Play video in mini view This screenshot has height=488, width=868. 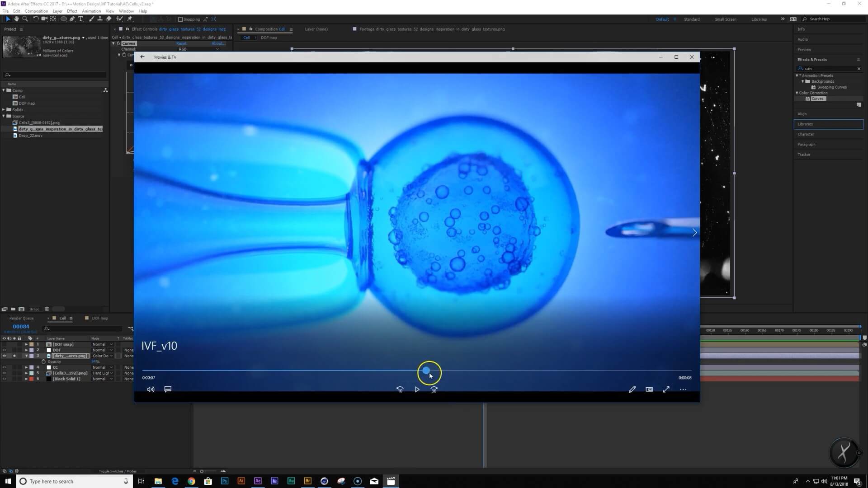point(649,389)
